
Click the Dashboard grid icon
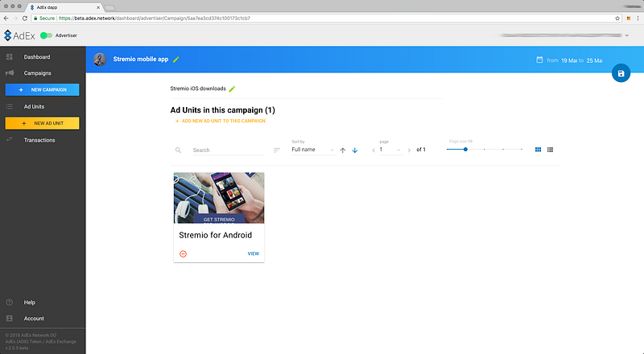click(x=10, y=57)
